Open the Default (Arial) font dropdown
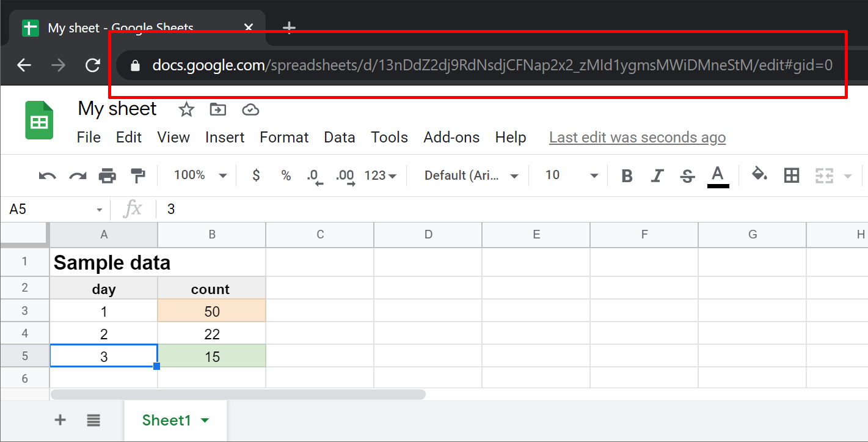Viewport: 868px width, 442px height. pos(472,175)
